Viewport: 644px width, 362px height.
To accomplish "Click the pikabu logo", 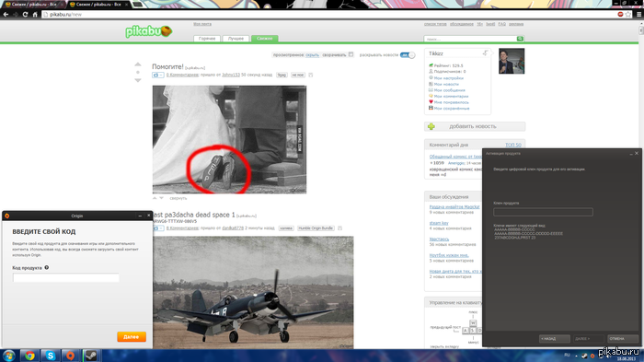I will point(149,31).
